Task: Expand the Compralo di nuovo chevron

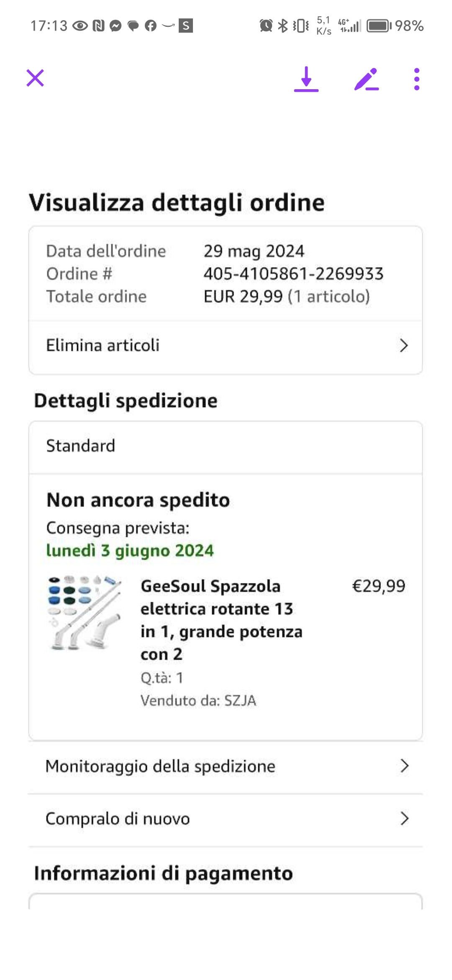Action: pyautogui.click(x=404, y=818)
